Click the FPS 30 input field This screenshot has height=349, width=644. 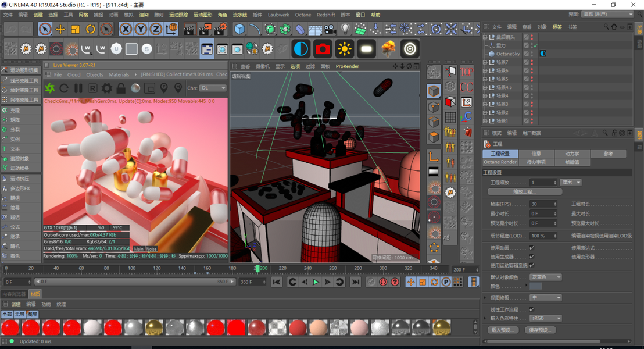coord(543,204)
